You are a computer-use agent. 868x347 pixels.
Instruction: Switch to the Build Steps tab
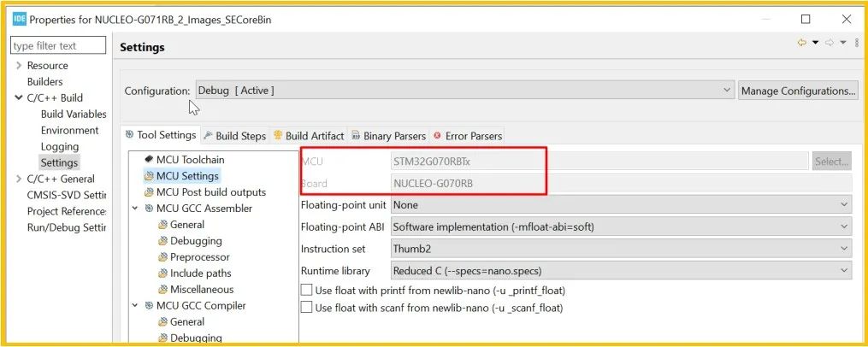tap(234, 136)
